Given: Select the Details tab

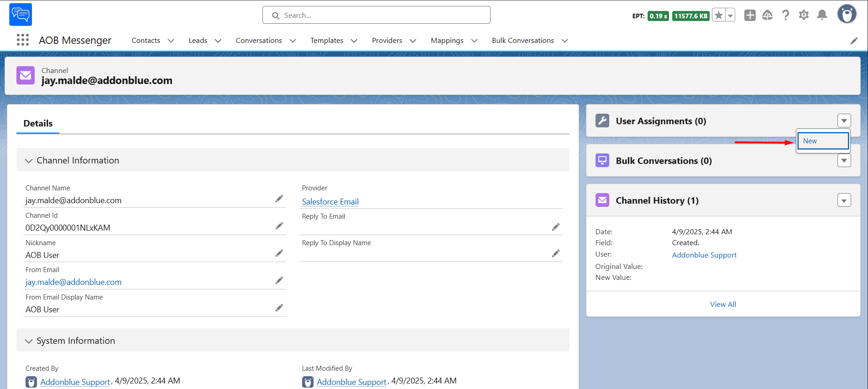Looking at the screenshot, I should point(38,123).
